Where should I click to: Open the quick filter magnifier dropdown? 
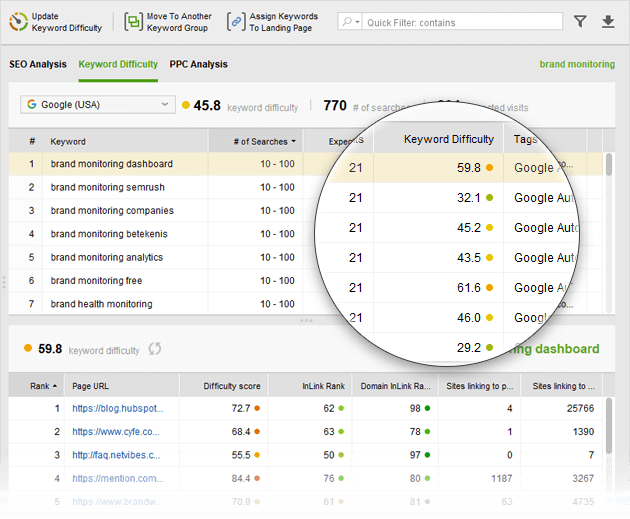click(x=350, y=22)
